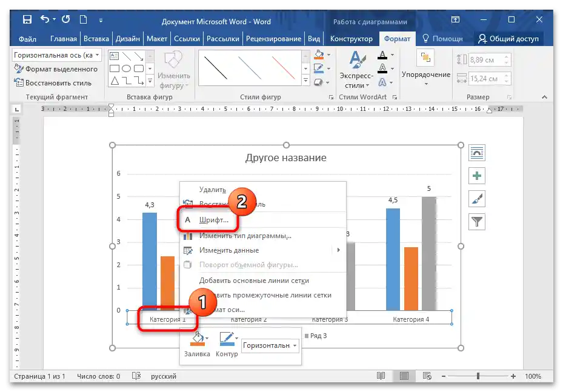563x392 pixels.
Task: Select the text box shape in gallery
Action: click(x=114, y=56)
